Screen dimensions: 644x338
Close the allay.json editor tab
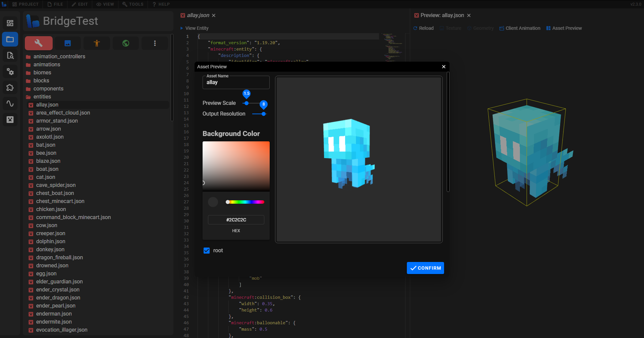pos(214,15)
